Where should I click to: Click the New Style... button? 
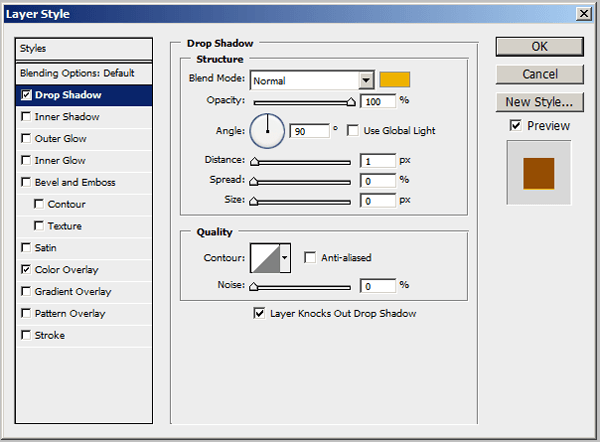[540, 102]
